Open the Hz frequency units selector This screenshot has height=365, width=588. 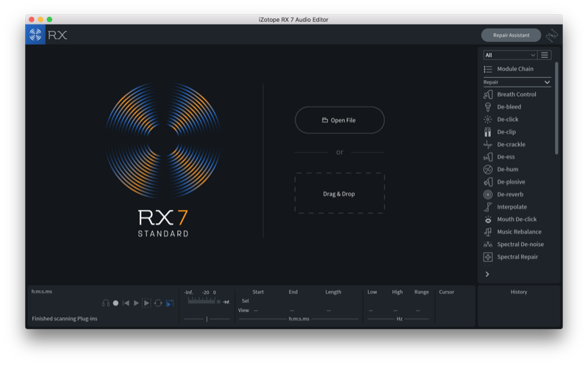[399, 319]
